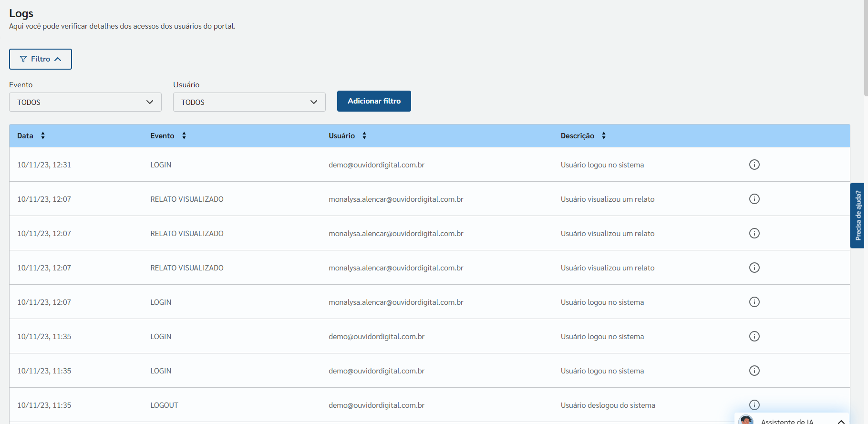Select demo email in 12:31 row

(377, 165)
